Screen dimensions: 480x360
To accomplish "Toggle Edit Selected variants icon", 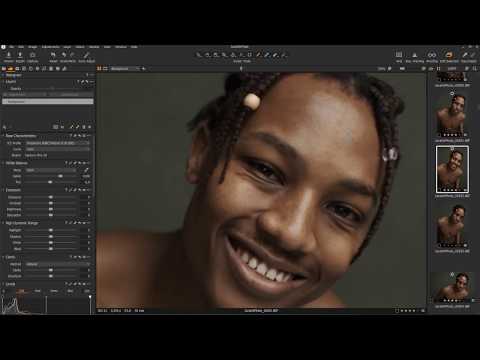I will [449, 55].
